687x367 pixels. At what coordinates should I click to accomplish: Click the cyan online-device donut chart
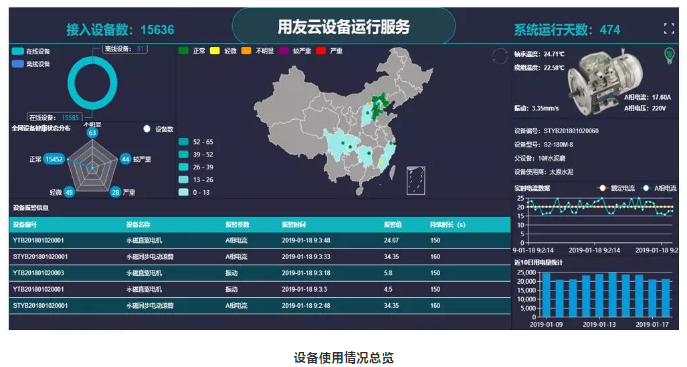tap(92, 83)
